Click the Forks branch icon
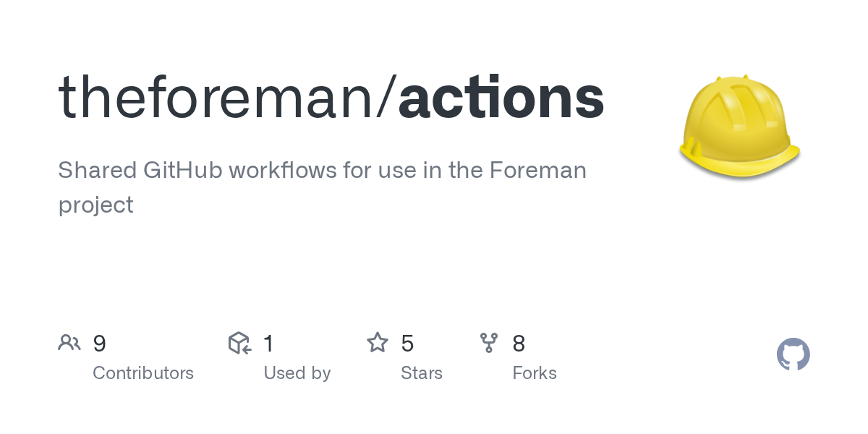The height and width of the screenshot is (434, 868). [x=489, y=343]
